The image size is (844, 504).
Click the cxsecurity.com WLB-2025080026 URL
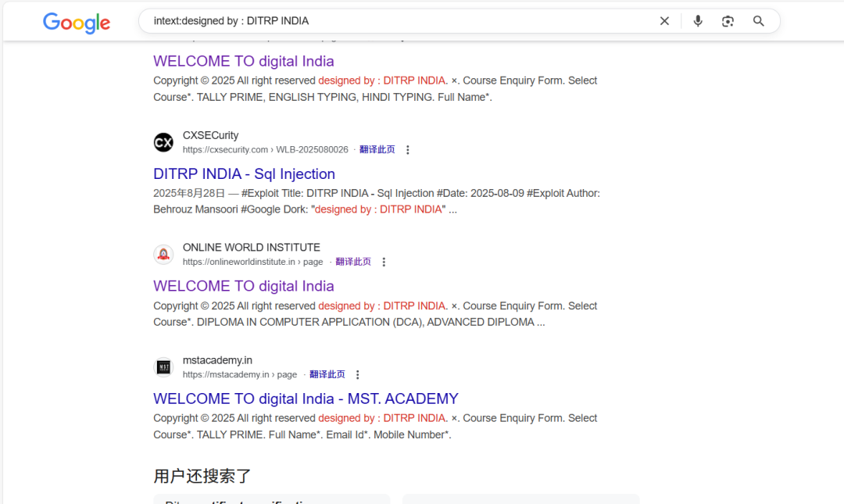pos(266,150)
